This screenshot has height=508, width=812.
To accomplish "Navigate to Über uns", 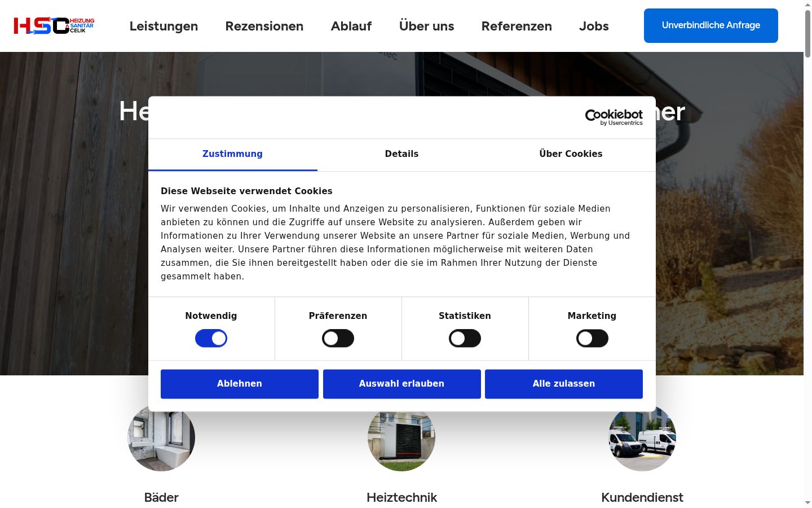I will tap(426, 26).
